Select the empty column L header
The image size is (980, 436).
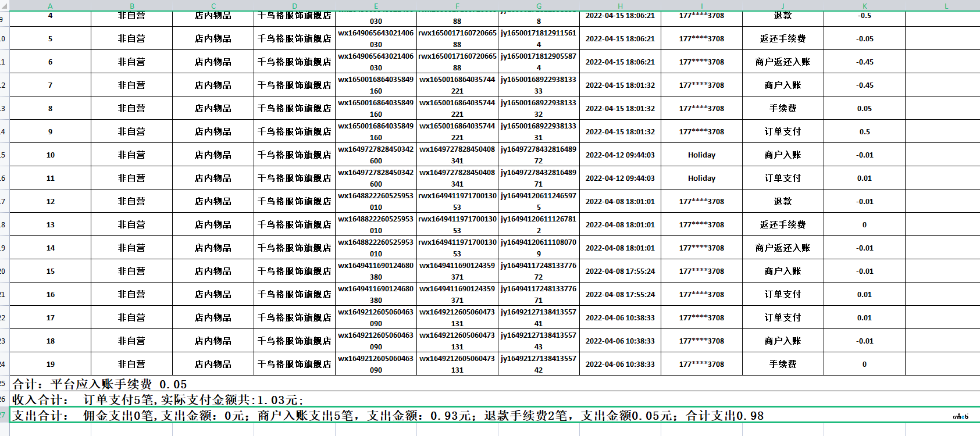click(x=946, y=6)
